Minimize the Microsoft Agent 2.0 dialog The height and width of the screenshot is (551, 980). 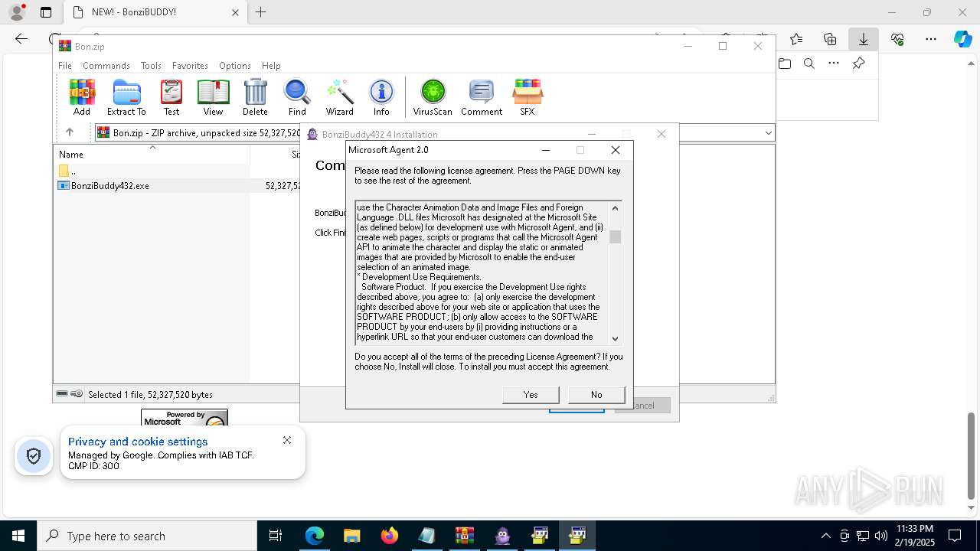pos(546,150)
